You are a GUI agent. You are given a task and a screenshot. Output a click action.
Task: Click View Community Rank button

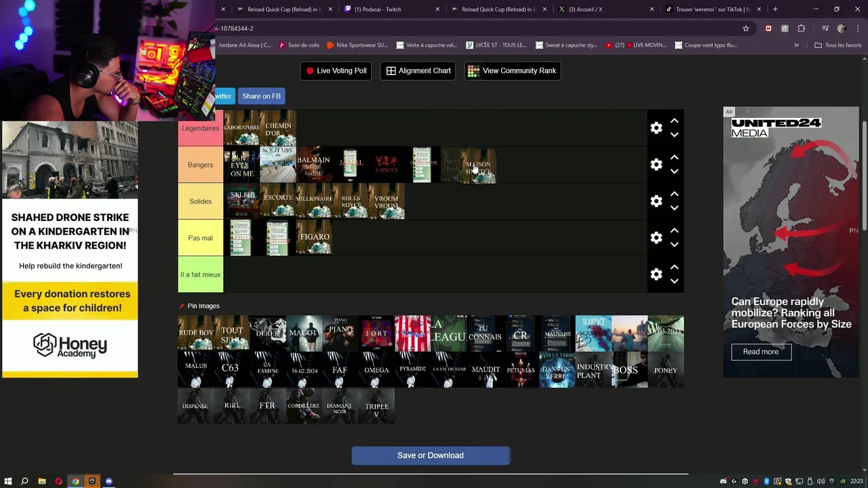pyautogui.click(x=512, y=70)
